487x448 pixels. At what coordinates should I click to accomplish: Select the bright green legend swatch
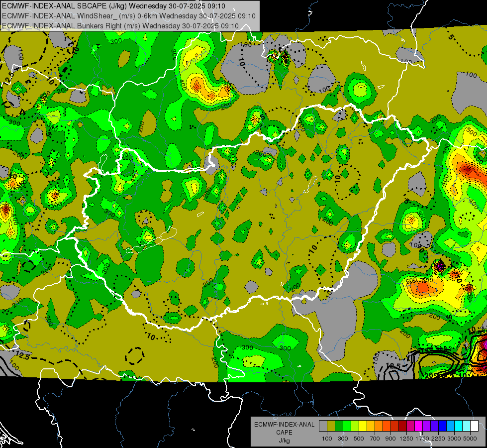tap(347, 426)
